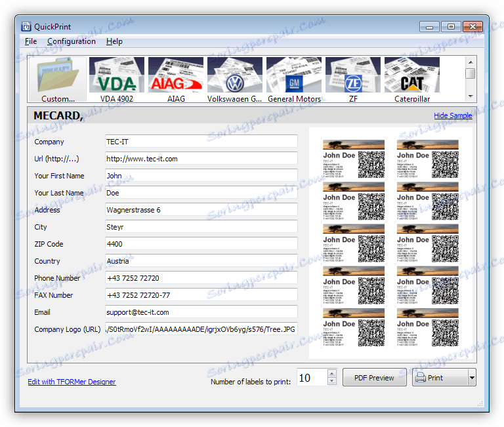Image resolution: width=504 pixels, height=427 pixels.
Task: Click the ZIP Code input field
Action: [x=201, y=243]
